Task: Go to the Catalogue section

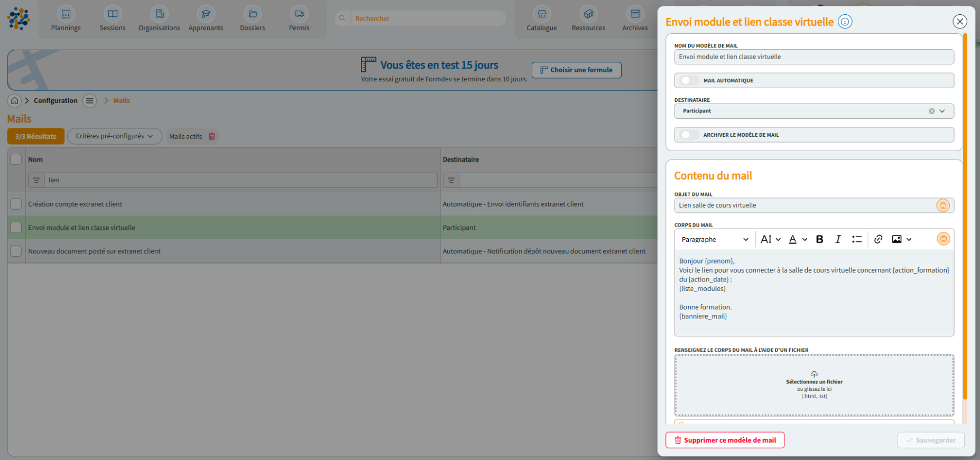Action: coord(541,19)
